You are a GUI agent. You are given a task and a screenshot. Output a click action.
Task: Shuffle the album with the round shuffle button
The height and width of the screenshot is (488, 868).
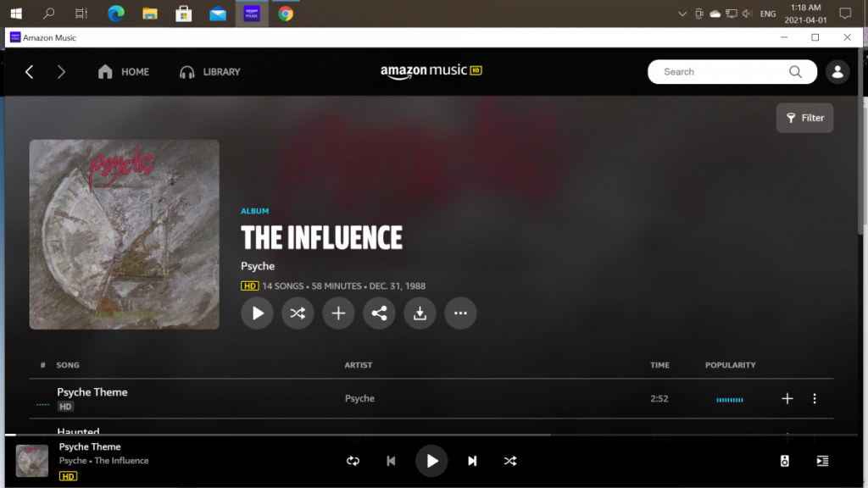(x=298, y=313)
